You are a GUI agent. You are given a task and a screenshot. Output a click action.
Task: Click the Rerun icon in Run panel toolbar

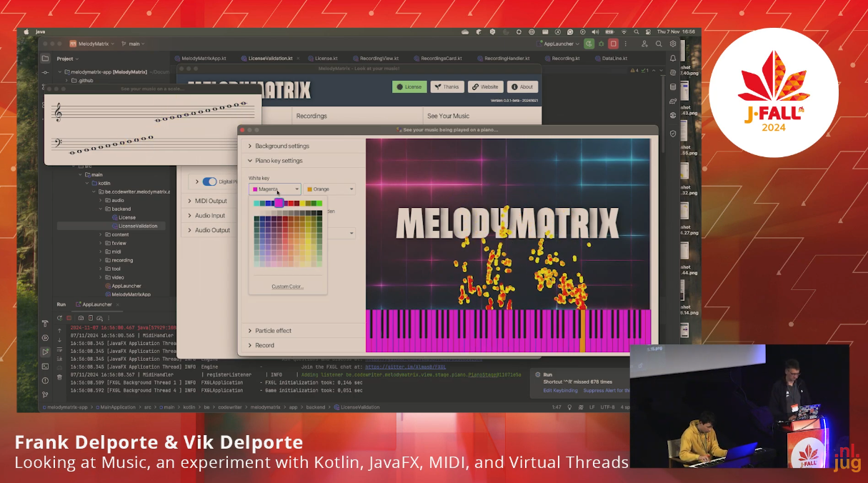point(60,317)
